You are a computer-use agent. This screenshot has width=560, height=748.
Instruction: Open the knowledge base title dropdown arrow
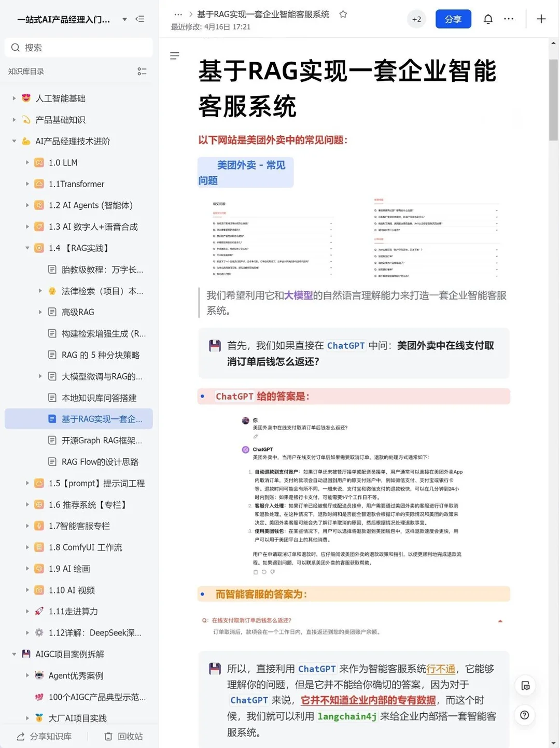[x=124, y=20]
